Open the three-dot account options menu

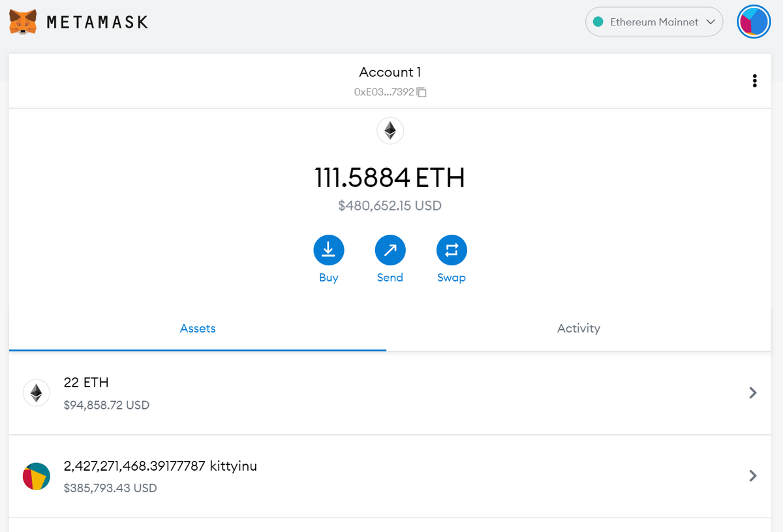coord(755,81)
